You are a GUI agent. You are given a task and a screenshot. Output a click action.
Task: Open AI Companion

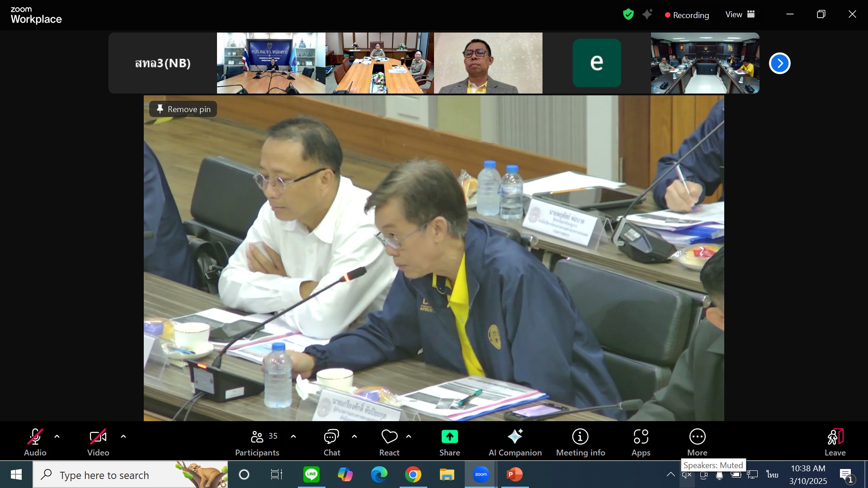pos(515,442)
